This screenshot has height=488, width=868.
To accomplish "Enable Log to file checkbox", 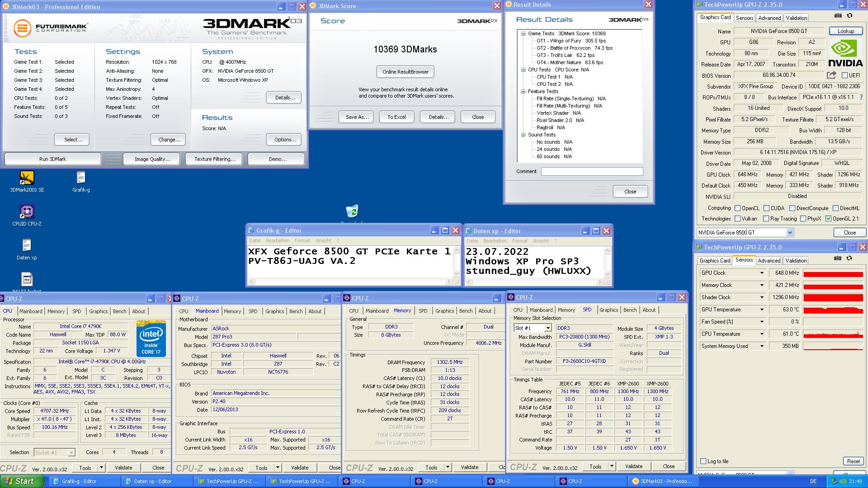I will click(x=703, y=461).
